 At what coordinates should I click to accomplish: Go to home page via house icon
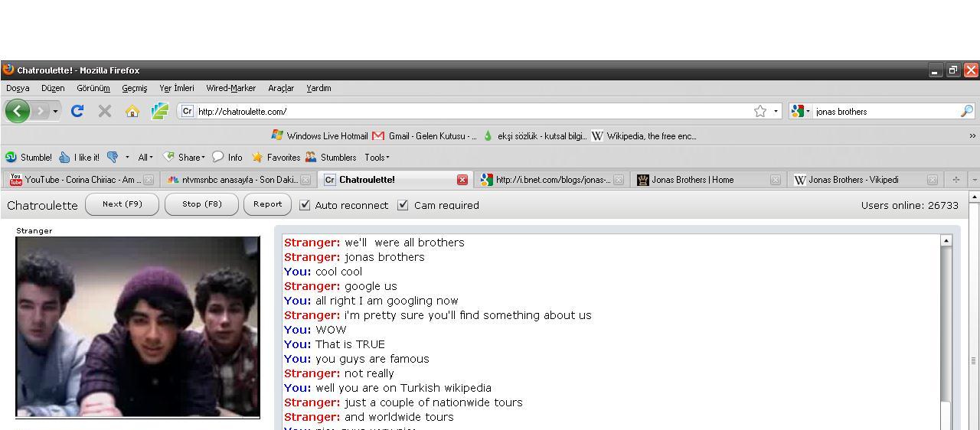point(132,111)
